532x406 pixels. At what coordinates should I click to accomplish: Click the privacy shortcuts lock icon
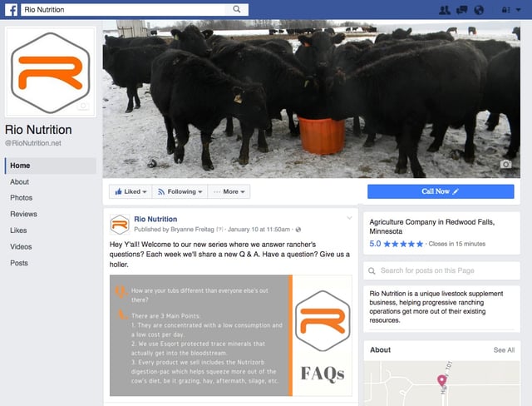pyautogui.click(x=506, y=10)
